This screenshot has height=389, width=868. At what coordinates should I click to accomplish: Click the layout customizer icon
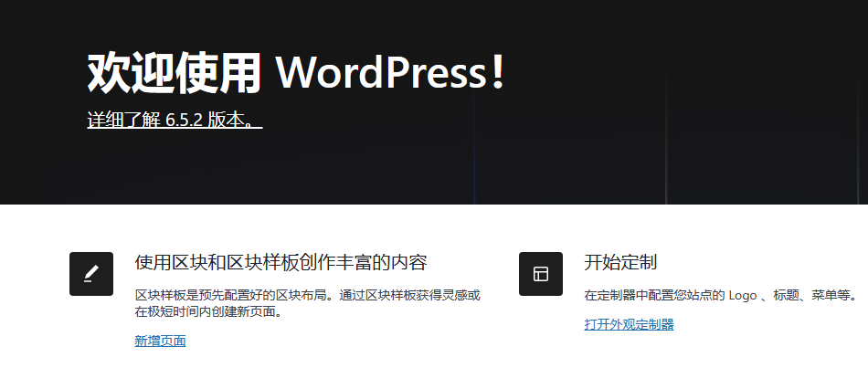click(541, 274)
